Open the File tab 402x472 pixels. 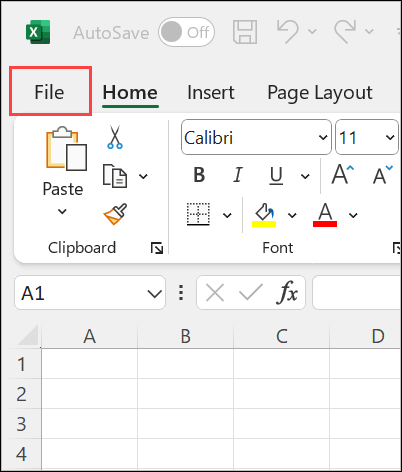point(50,91)
